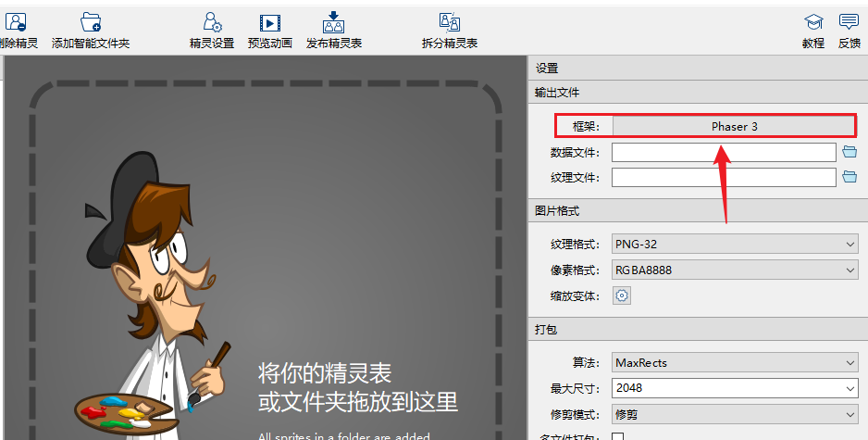Screen dimensions: 868x440
Task: Click Publish Sprite Sheet (发布精灵表) icon
Action: 334,21
